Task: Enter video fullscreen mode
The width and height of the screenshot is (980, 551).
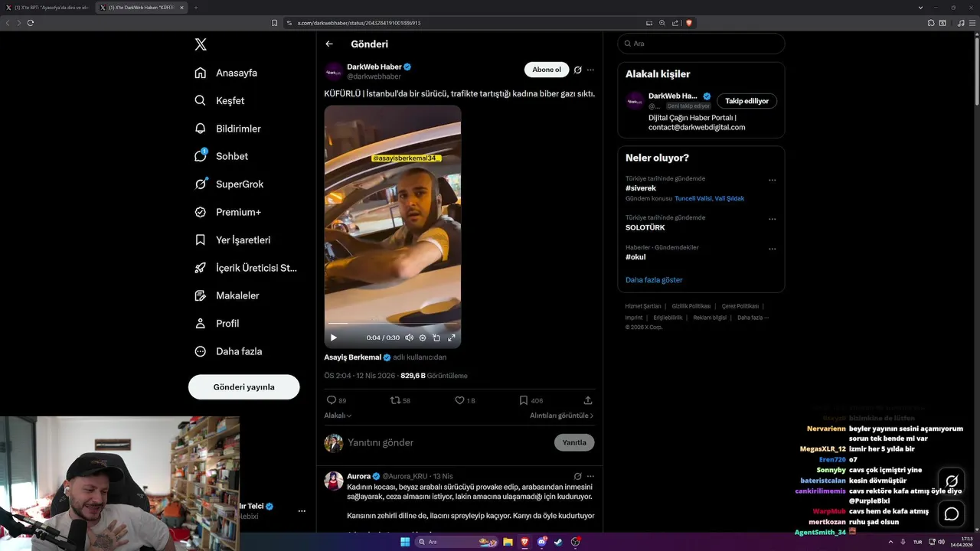Action: pyautogui.click(x=452, y=337)
